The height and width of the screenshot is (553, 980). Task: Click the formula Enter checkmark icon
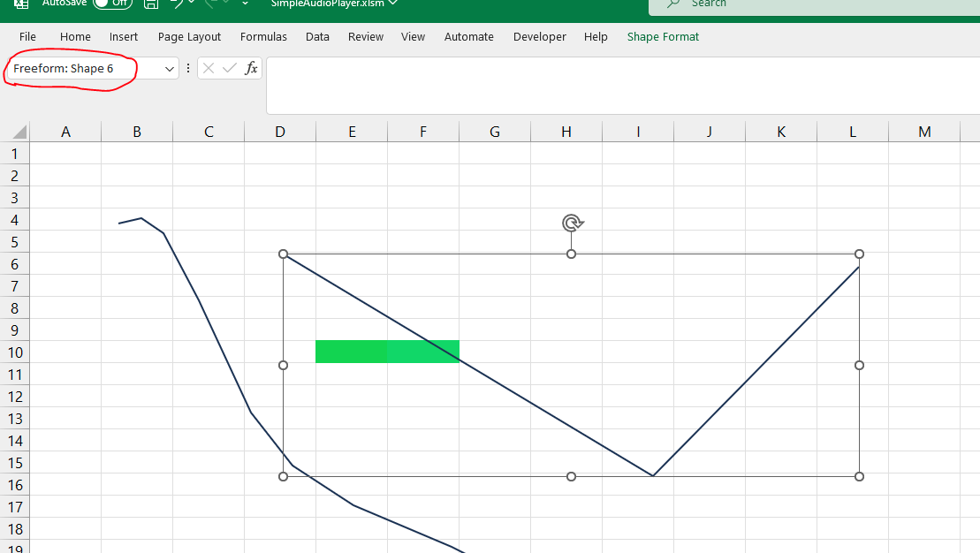(x=230, y=68)
